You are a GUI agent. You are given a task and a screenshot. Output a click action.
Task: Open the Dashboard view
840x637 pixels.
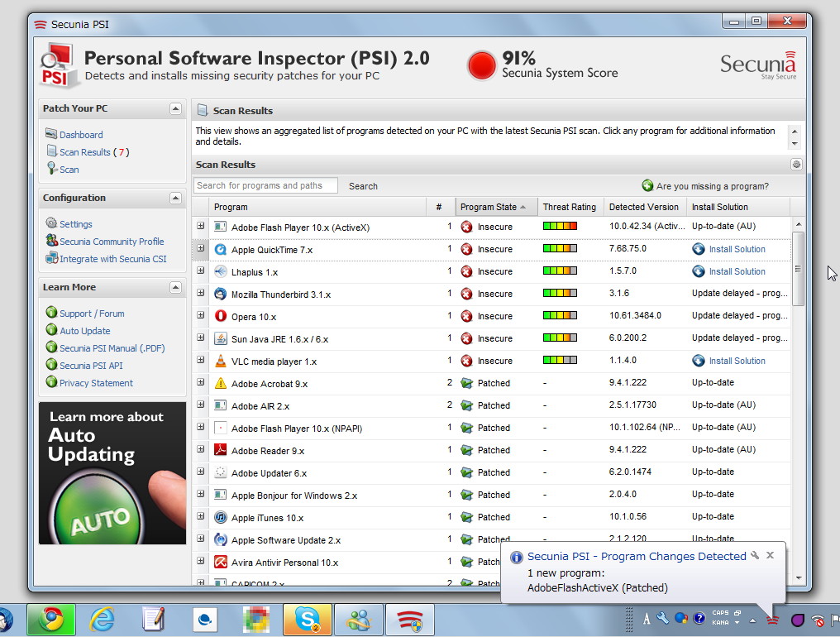(81, 135)
